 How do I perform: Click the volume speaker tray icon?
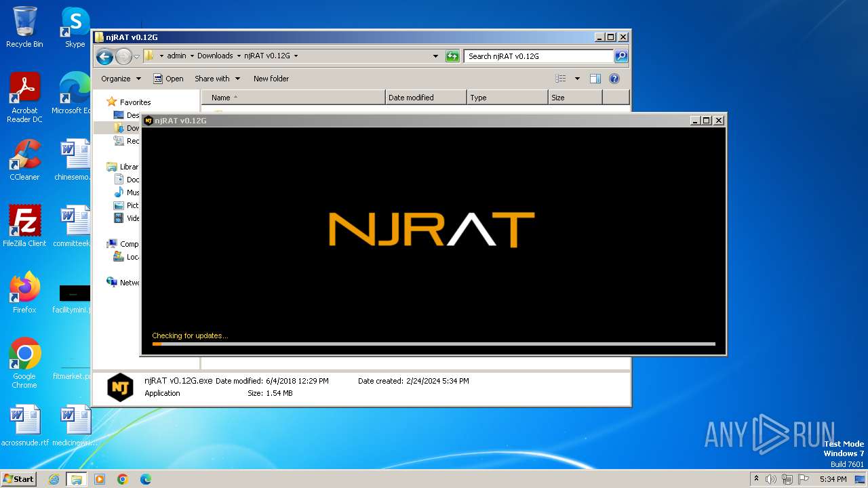tap(771, 479)
